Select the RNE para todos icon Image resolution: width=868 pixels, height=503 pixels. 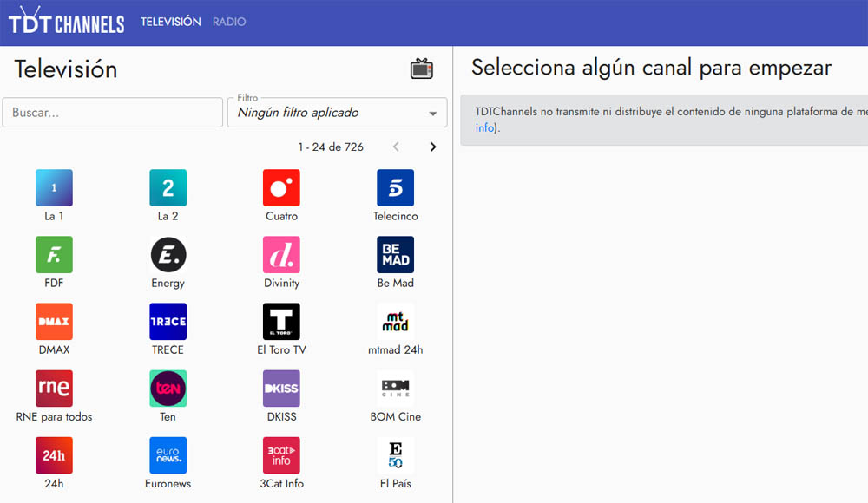pos(54,389)
